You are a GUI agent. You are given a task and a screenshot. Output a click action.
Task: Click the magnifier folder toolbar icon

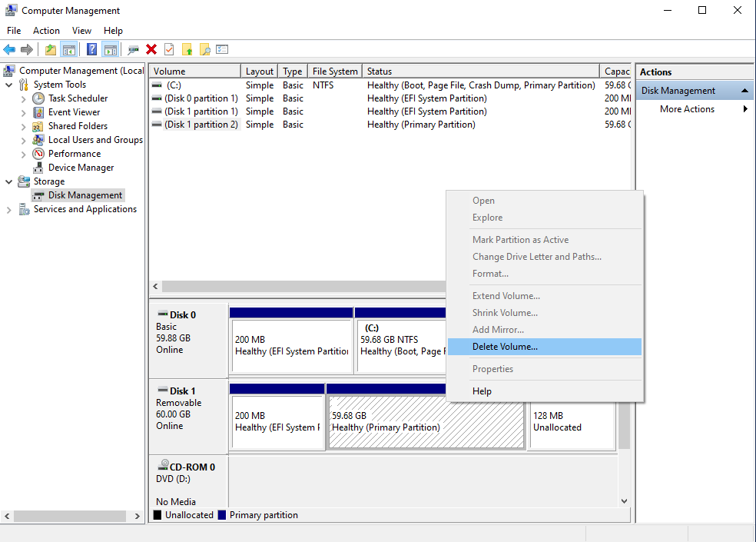pos(204,49)
